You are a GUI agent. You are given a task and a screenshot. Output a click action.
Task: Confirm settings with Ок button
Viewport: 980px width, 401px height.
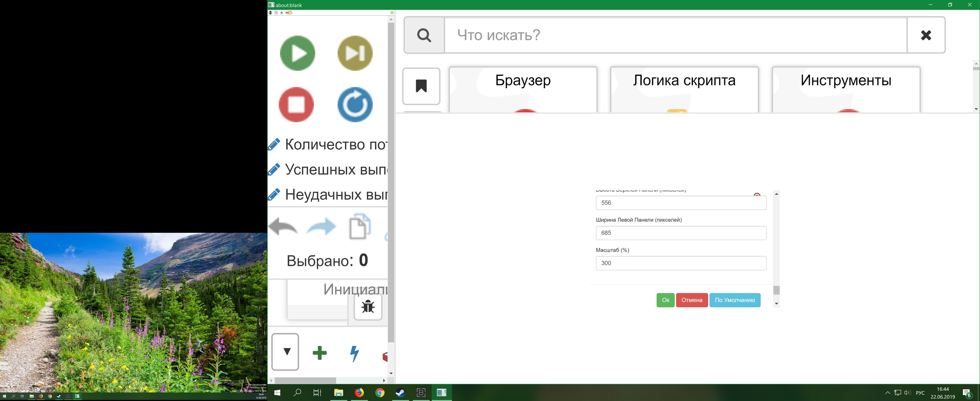point(666,300)
